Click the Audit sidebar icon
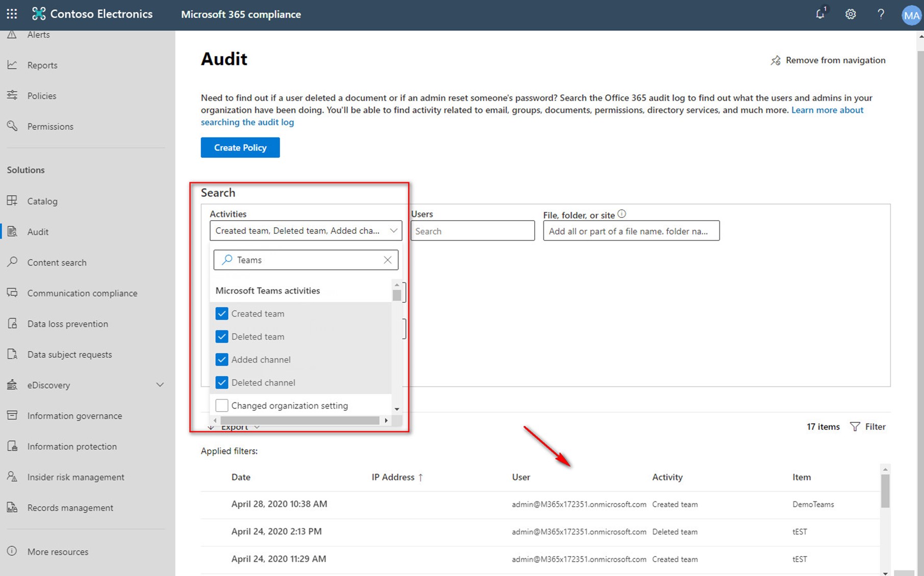The width and height of the screenshot is (924, 576). pos(12,231)
